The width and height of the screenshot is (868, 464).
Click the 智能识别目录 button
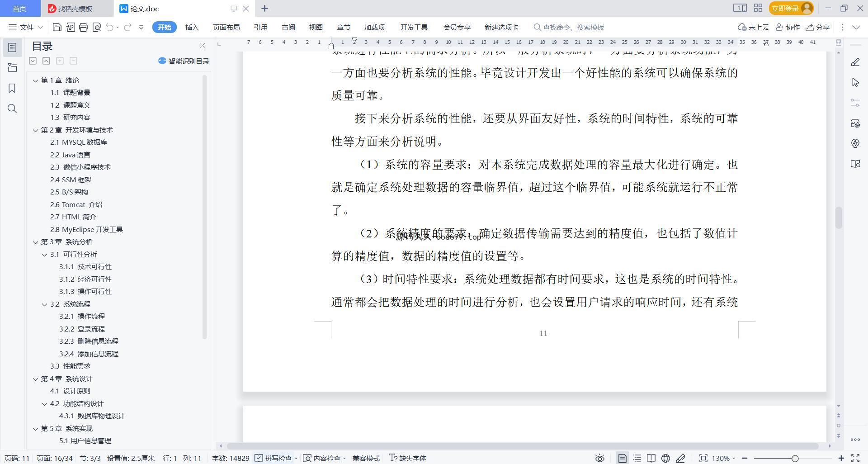(184, 61)
